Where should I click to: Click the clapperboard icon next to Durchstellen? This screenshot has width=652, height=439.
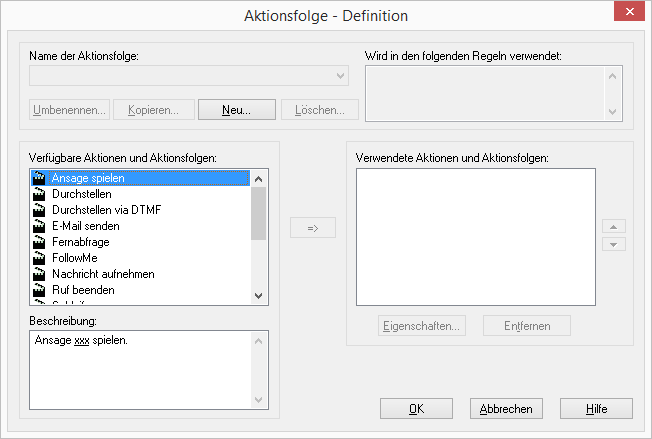(x=40, y=194)
